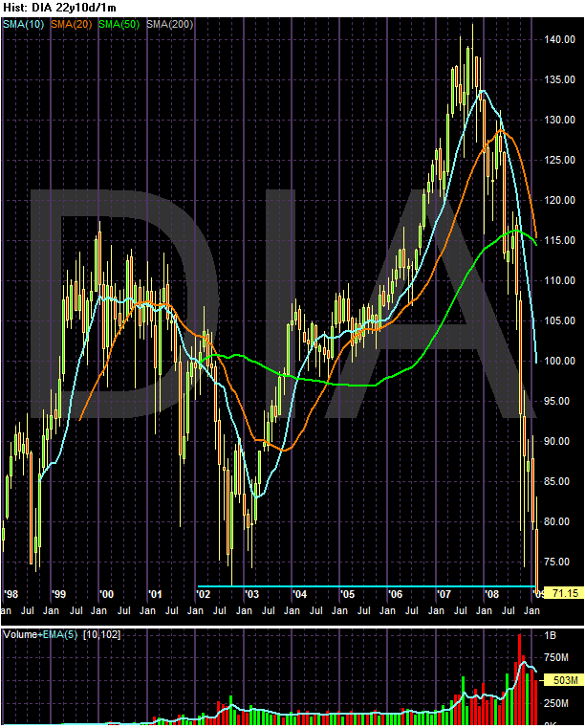The image size is (585, 728).
Task: Click the 135.00 price axis label
Action: click(x=560, y=79)
